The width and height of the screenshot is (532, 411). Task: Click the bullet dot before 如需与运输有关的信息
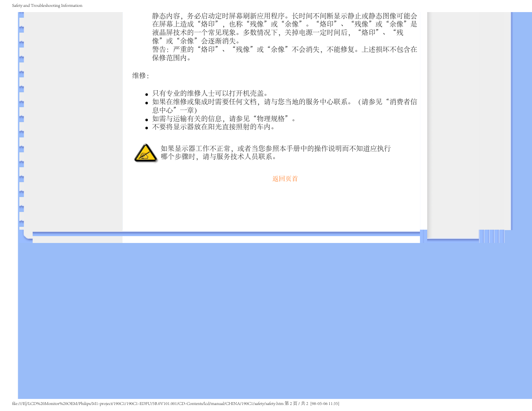pos(147,120)
